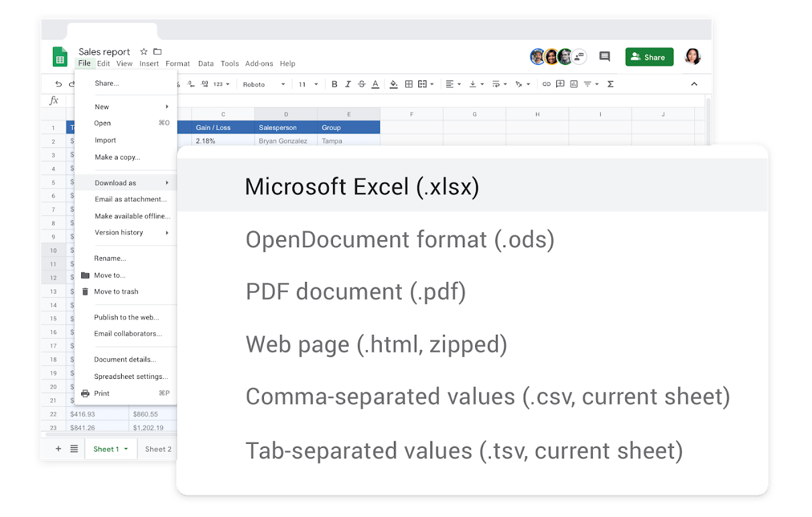The image size is (812, 517).
Task: Click the insert link icon
Action: (546, 84)
